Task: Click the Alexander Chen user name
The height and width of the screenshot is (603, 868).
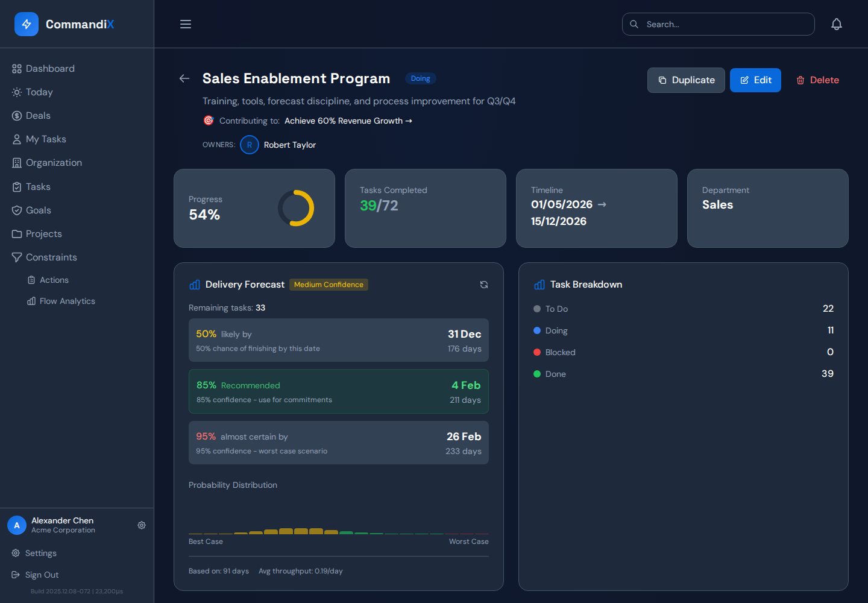Action: 62,520
